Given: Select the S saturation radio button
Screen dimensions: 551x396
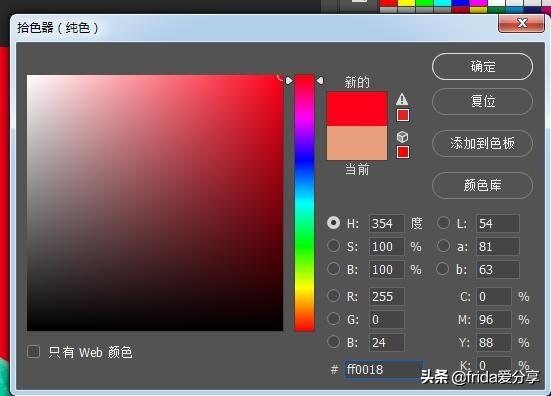Looking at the screenshot, I should point(333,246).
